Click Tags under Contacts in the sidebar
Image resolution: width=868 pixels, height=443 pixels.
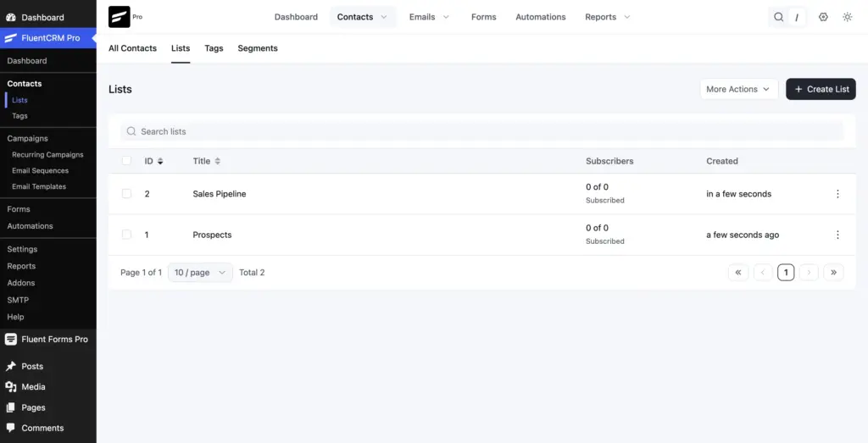[x=20, y=116]
